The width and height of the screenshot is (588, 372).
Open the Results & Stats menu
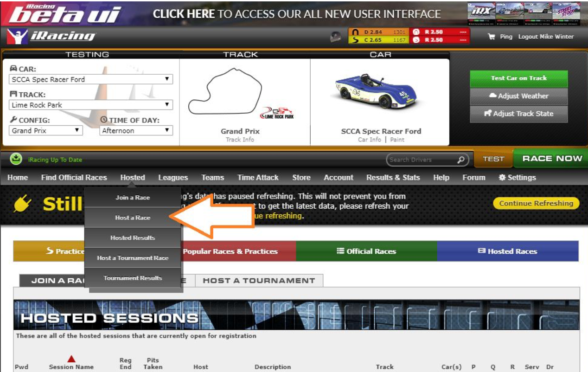393,178
